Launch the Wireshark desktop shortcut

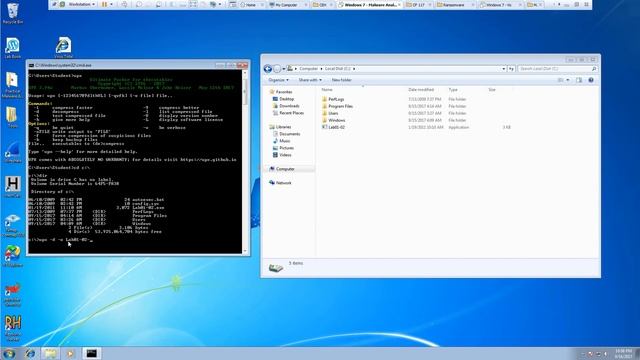tap(12, 152)
